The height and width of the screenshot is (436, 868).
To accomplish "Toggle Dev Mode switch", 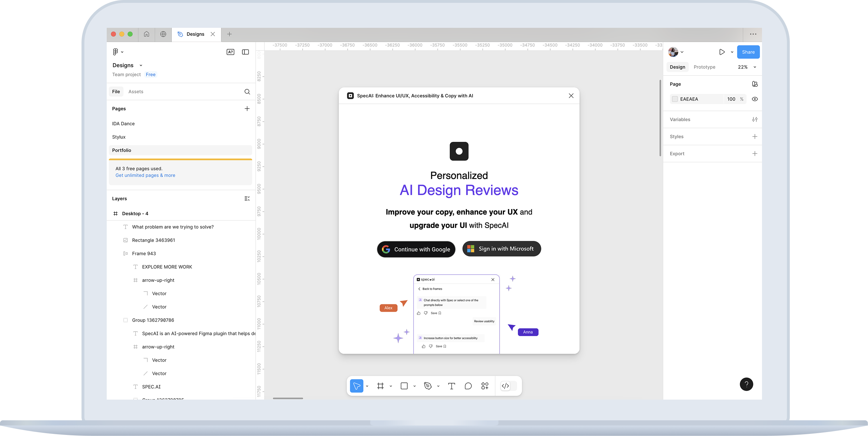I will pos(509,386).
